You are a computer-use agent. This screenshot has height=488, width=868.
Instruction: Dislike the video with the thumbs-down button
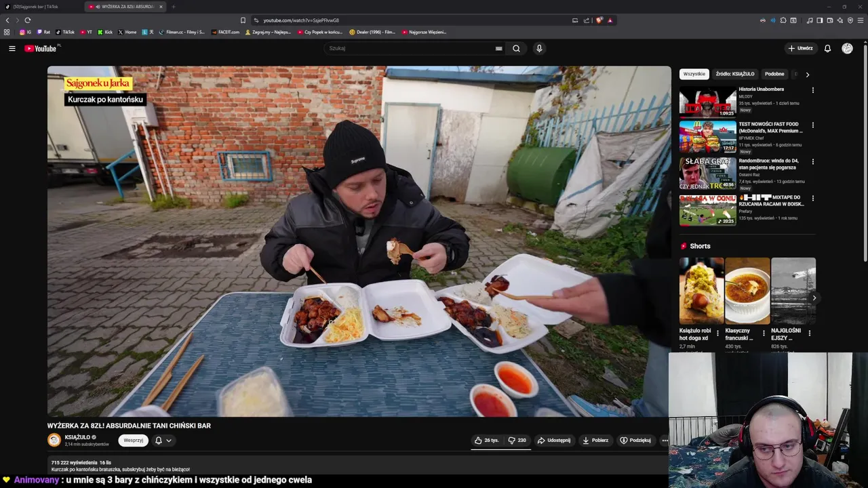pyautogui.click(x=517, y=440)
